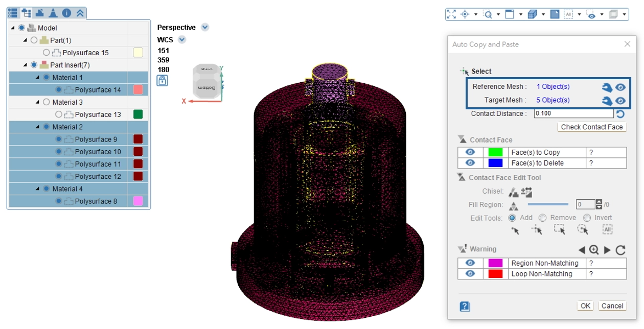Screen dimensions: 644x329
Task: Open the help icon in dialog
Action: coord(465,306)
